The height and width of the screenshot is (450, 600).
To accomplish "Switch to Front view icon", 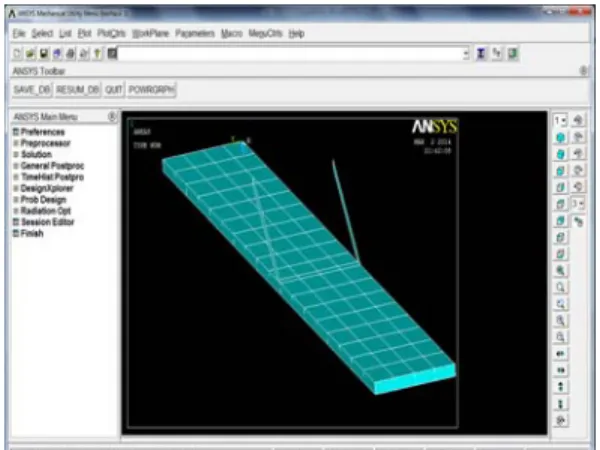I will [560, 171].
